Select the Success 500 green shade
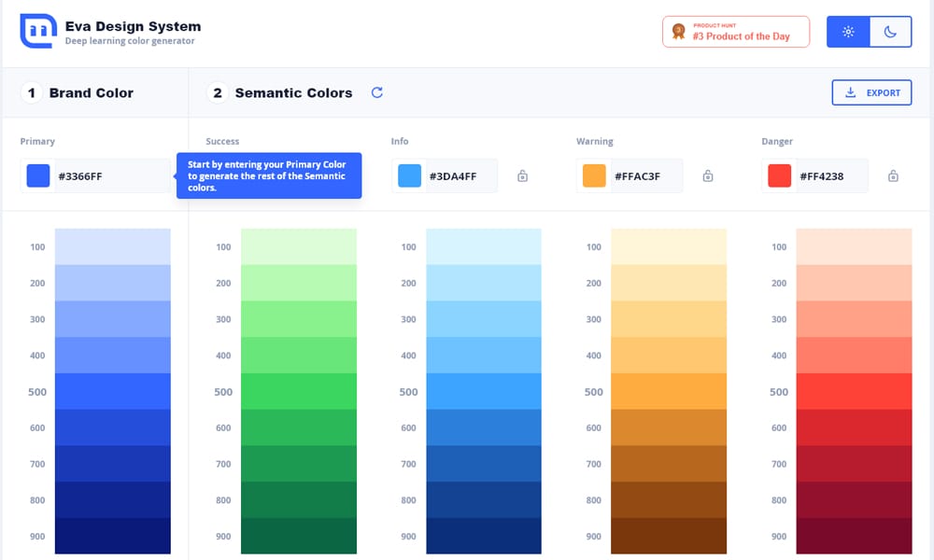This screenshot has height=560, width=934. coord(297,391)
